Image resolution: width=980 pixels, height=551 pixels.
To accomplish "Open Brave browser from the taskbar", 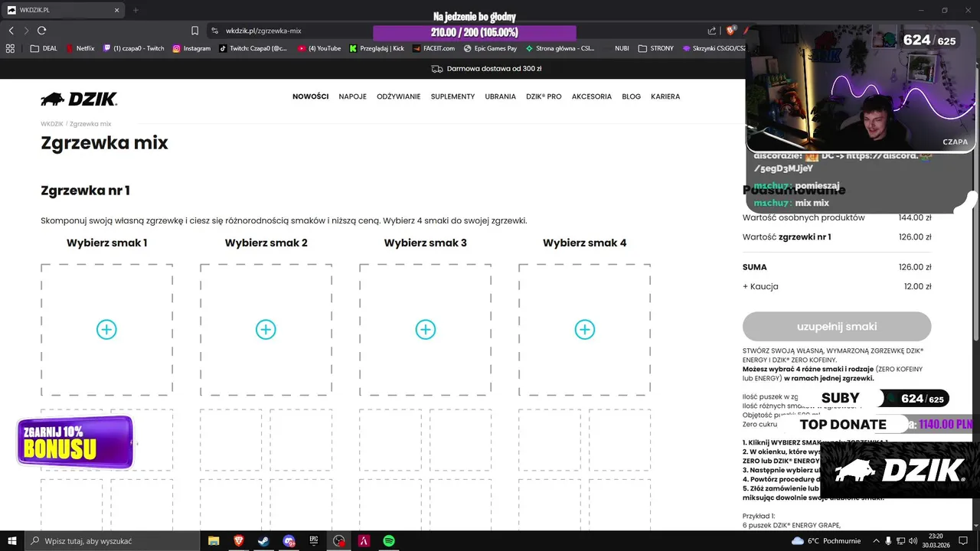I will [x=238, y=541].
